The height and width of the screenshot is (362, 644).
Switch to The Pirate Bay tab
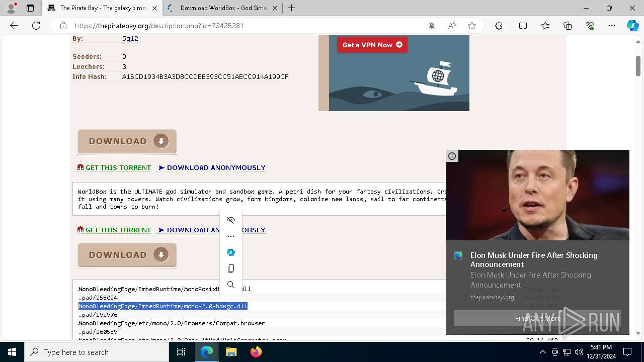[103, 8]
